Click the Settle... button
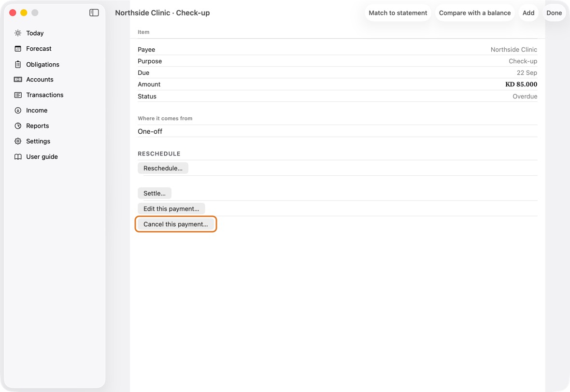570x392 pixels. tap(155, 193)
